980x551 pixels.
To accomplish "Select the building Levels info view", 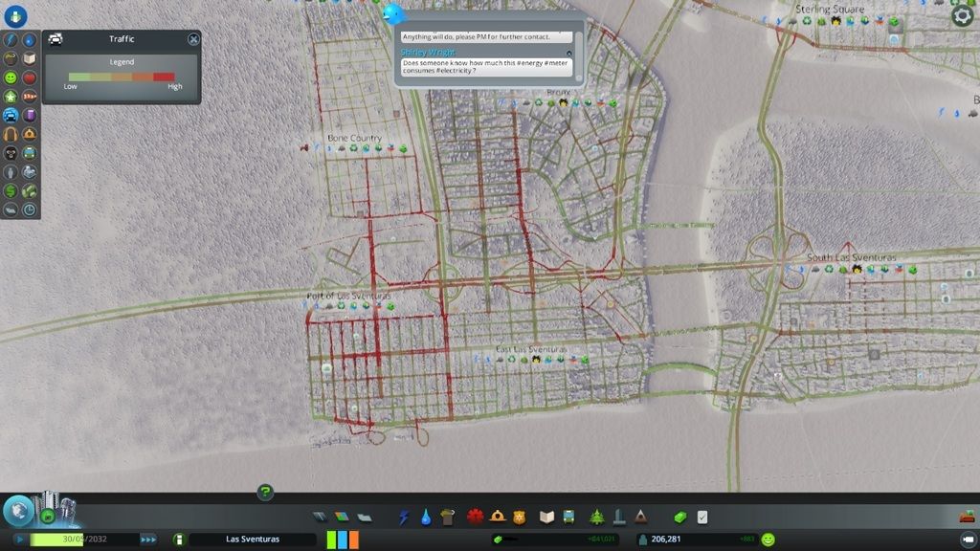I will click(x=11, y=97).
